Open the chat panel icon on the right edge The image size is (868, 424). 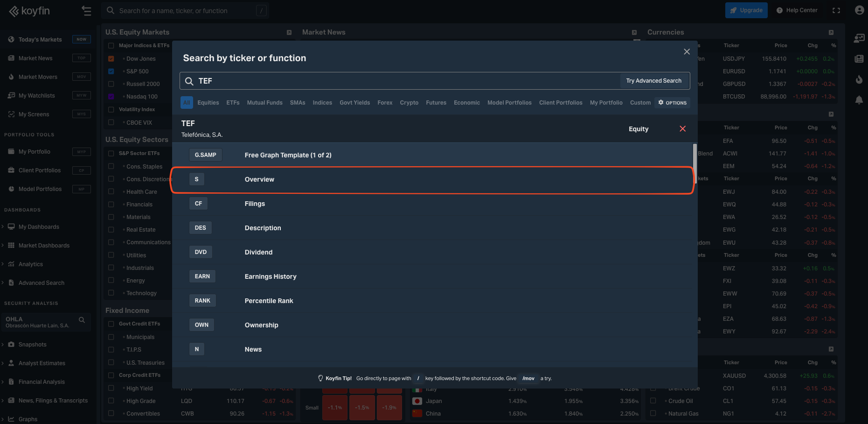pyautogui.click(x=859, y=38)
